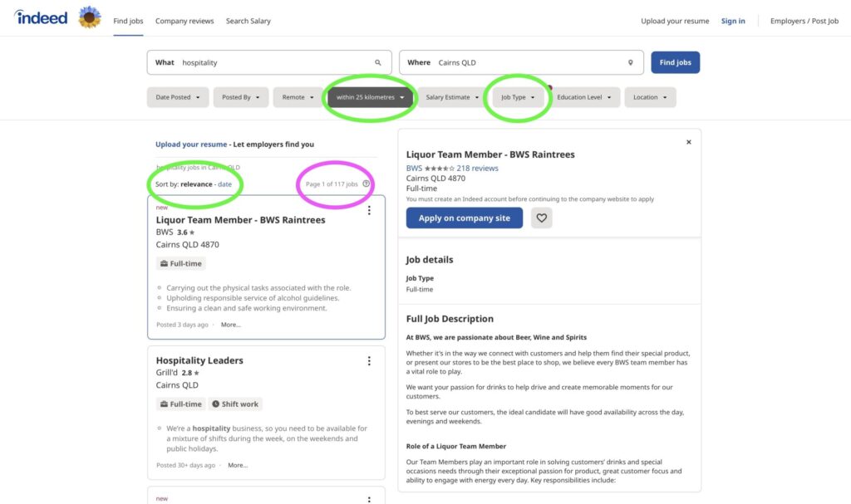Click the Full Job Description heading
851x504 pixels.
450,319
